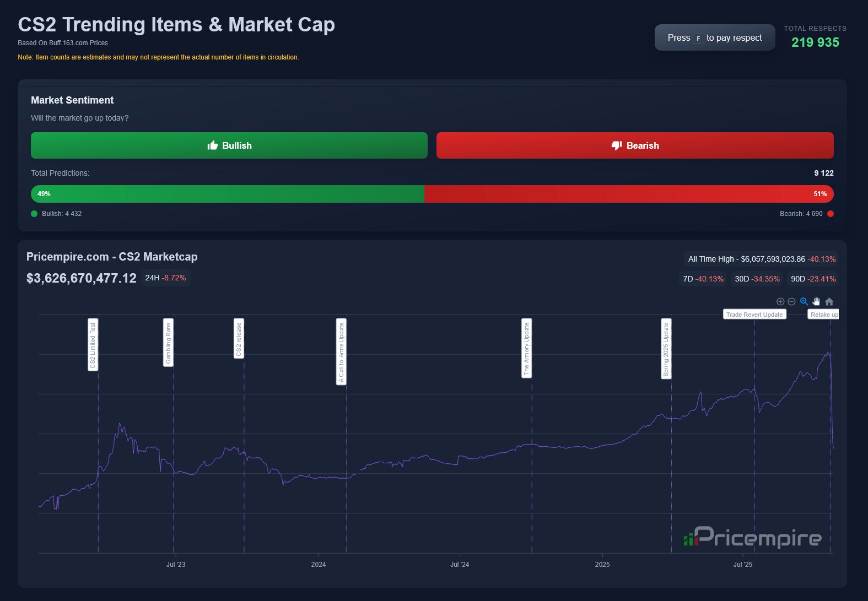868x601 pixels.
Task: Select the CS2 release chart marker
Action: (239, 338)
